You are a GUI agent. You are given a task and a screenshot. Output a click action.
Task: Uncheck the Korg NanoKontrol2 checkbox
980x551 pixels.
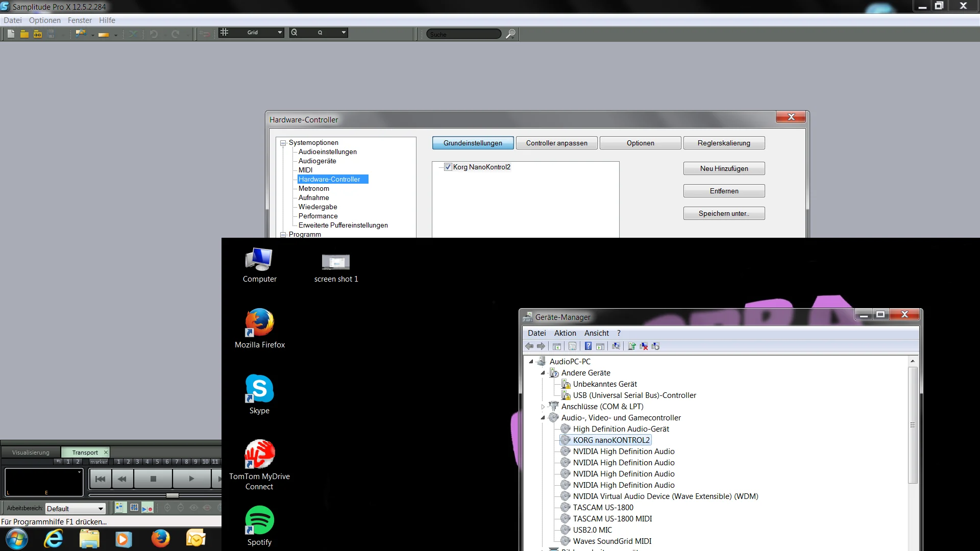[x=448, y=167]
